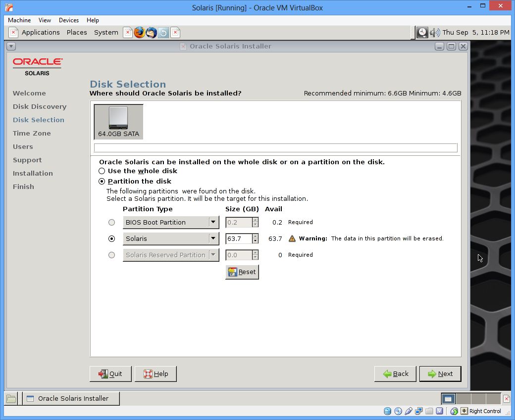
Task: Click the Quit button
Action: [x=110, y=373]
